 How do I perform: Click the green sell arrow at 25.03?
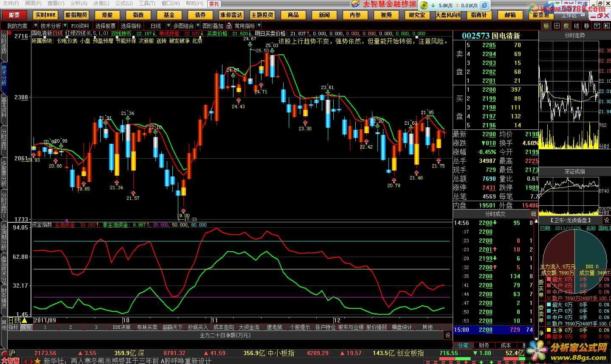tap(272, 51)
